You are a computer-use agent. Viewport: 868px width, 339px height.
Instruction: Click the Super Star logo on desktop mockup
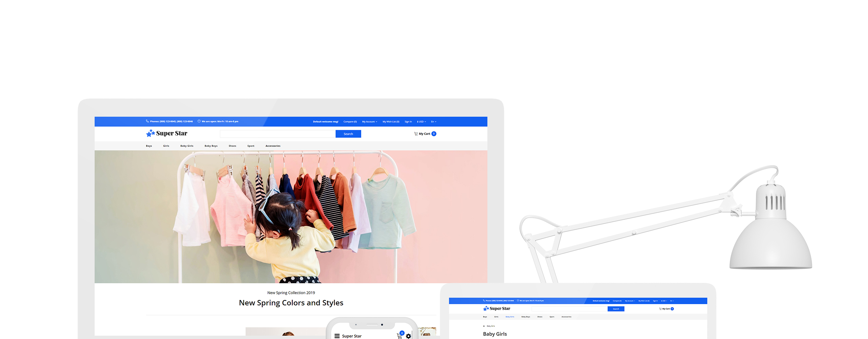pyautogui.click(x=166, y=133)
